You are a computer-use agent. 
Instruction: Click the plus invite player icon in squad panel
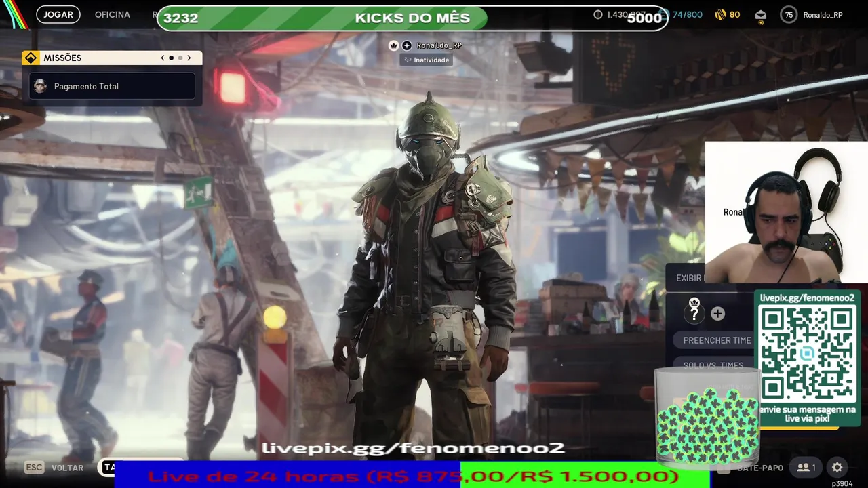point(717,313)
